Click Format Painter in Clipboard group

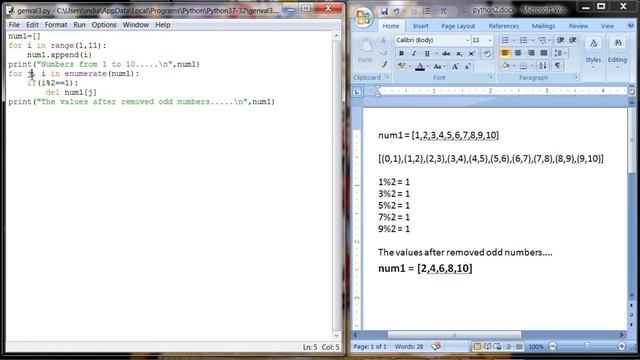[x=384, y=64]
